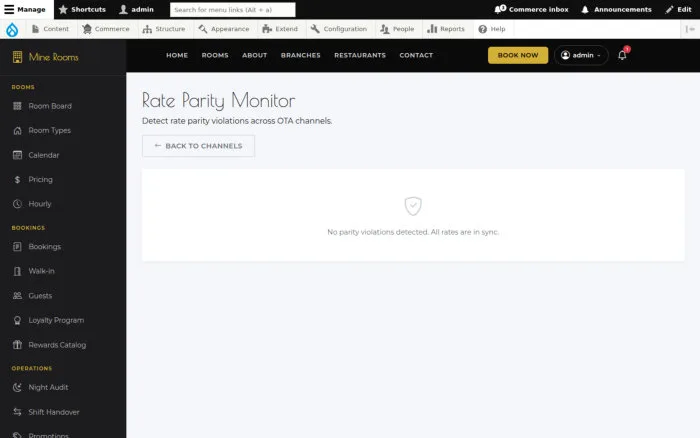700x438 pixels.
Task: Open the Help admin menu
Action: pyautogui.click(x=492, y=29)
